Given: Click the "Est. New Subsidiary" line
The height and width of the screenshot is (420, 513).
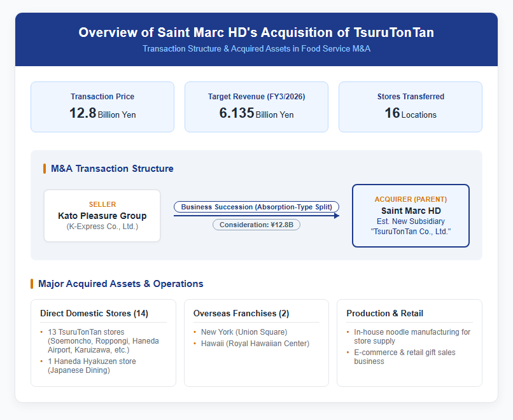Looking at the screenshot, I should coord(411,221).
